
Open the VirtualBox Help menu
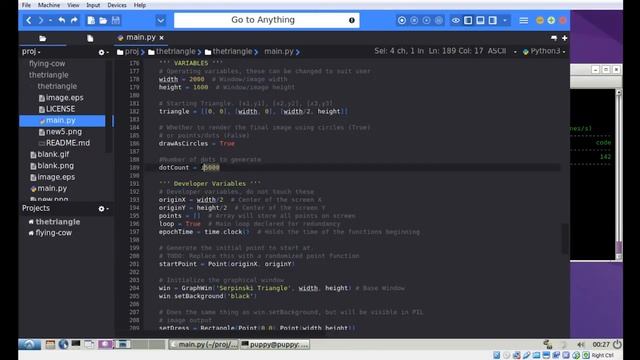pos(140,5)
